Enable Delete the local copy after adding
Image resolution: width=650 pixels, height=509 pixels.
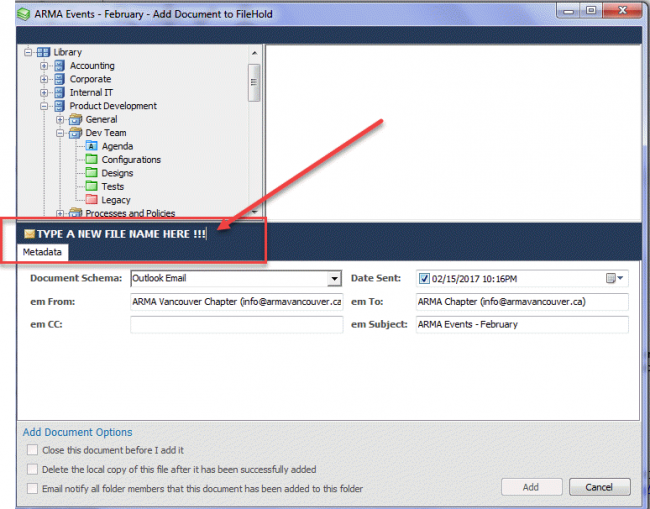(x=32, y=469)
